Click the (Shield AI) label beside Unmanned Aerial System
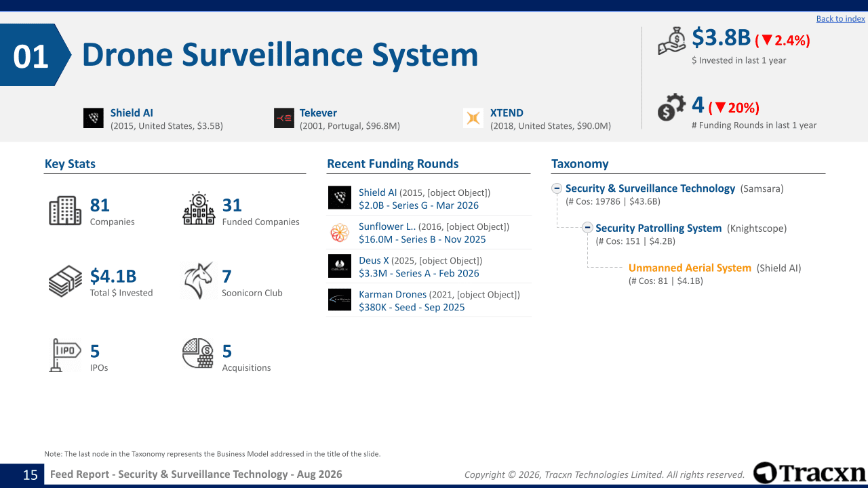Screen dimensions: 868x488 [778, 268]
